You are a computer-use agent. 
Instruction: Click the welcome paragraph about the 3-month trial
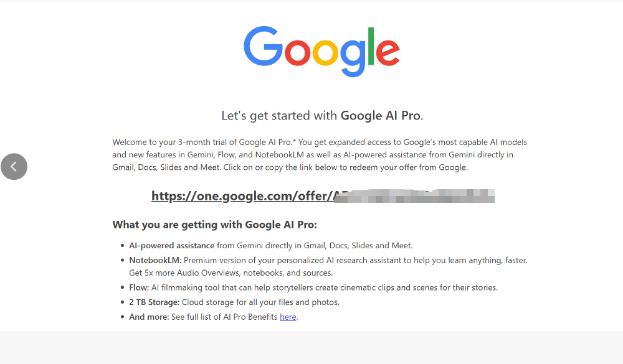pyautogui.click(x=320, y=155)
